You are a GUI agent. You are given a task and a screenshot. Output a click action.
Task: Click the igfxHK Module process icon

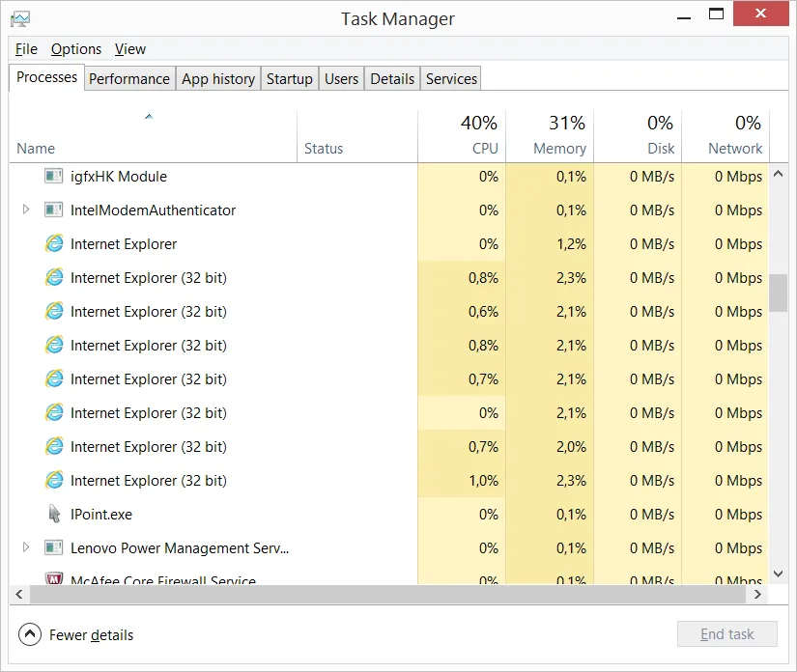pyautogui.click(x=53, y=177)
